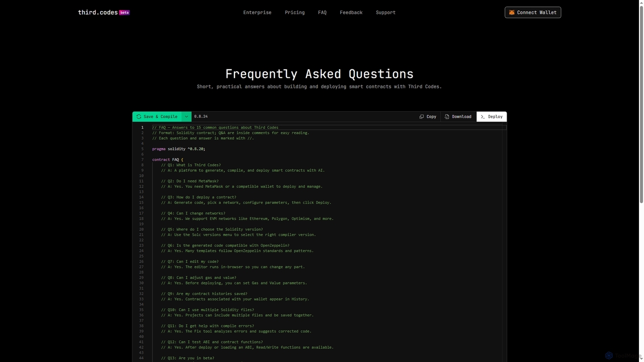Click the subtitle about Third Codes answers
This screenshot has width=644, height=362.
319,86
